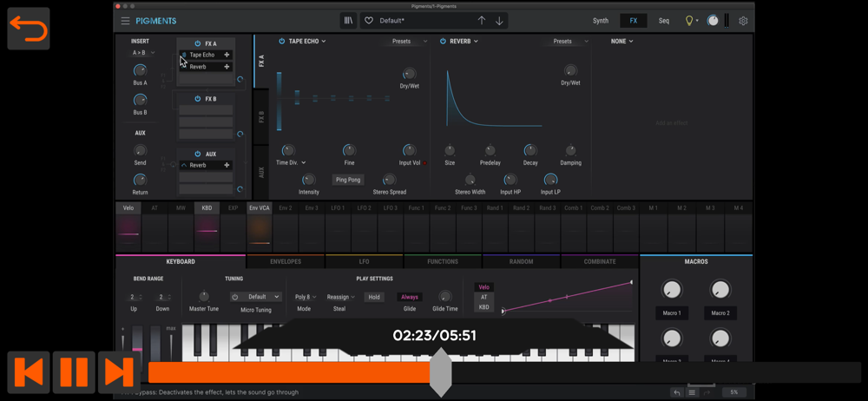
Task: Click the Master Tune knob
Action: click(x=204, y=296)
